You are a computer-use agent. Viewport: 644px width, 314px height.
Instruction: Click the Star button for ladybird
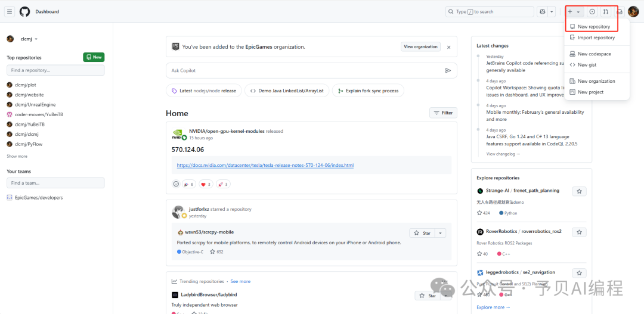pos(428,296)
